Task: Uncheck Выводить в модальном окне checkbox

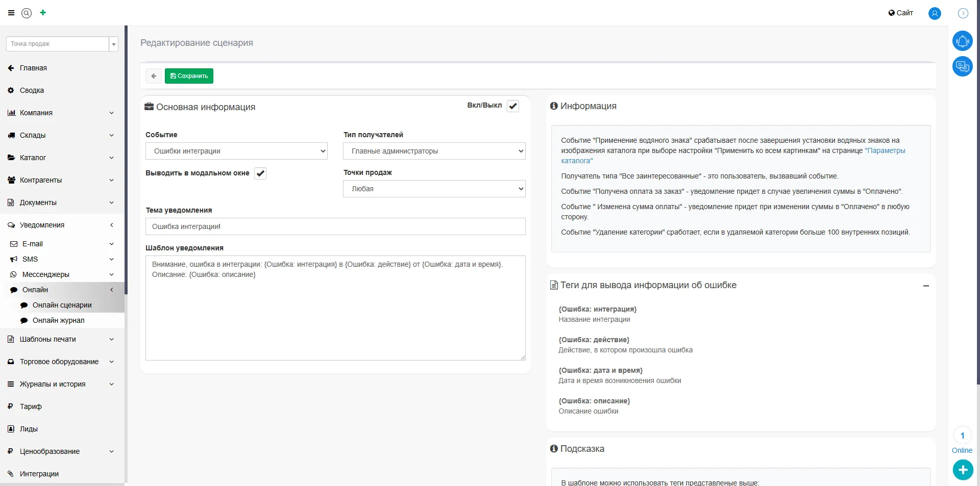Action: [x=260, y=173]
